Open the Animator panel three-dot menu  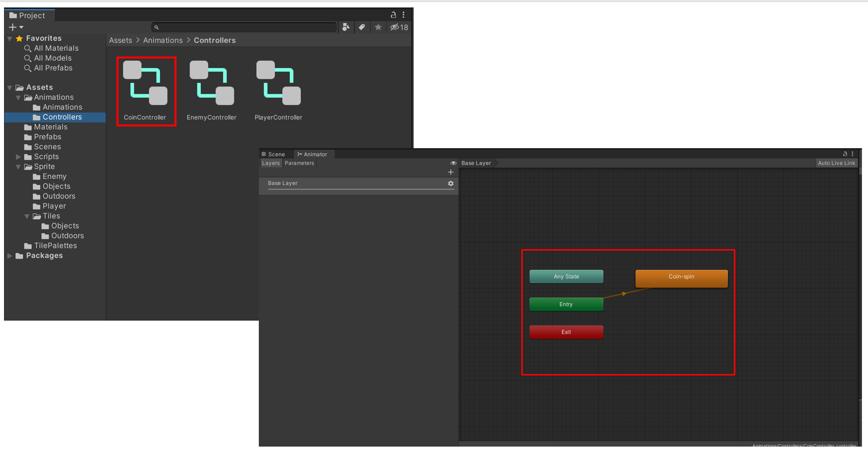pos(853,154)
